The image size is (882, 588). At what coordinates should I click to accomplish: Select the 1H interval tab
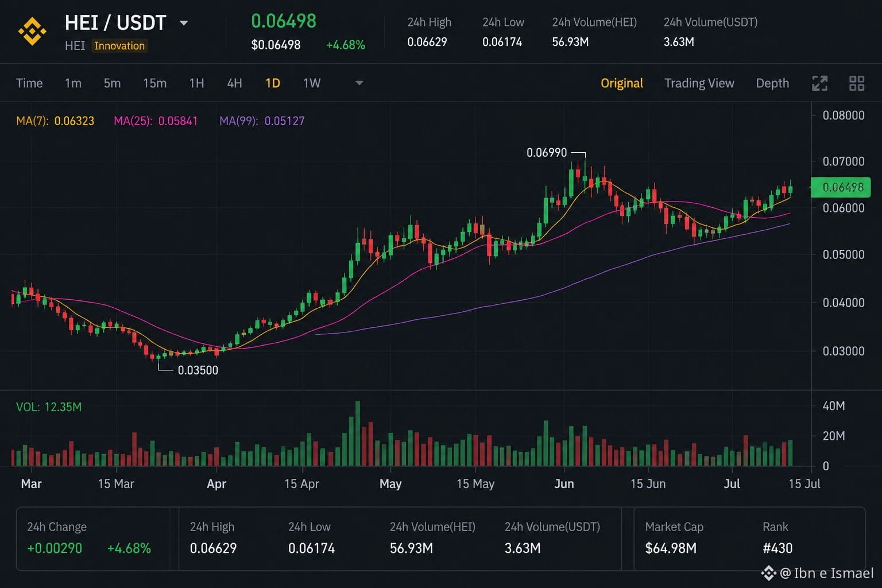tap(196, 83)
